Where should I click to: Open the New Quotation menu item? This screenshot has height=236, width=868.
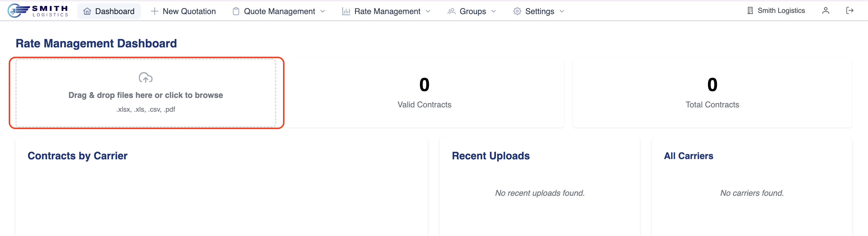(189, 11)
